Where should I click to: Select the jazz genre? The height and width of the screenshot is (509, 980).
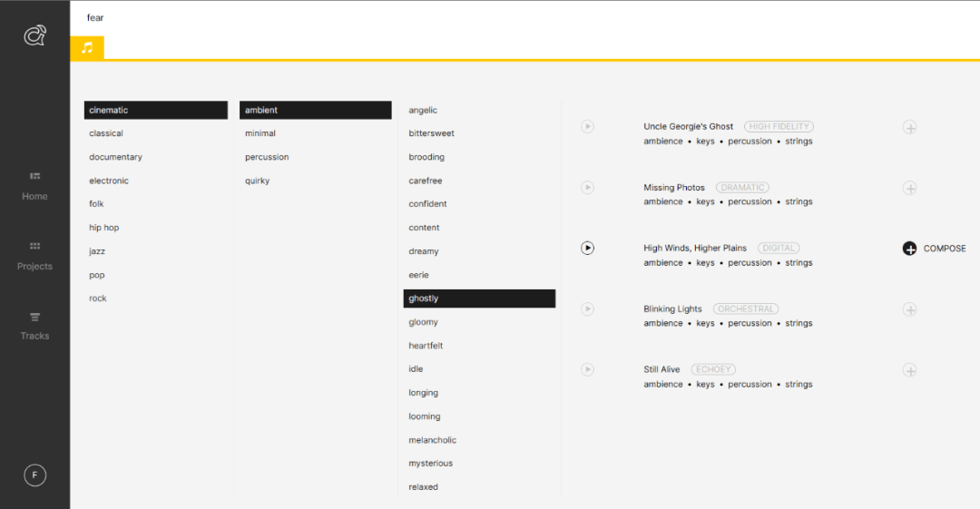[97, 251]
